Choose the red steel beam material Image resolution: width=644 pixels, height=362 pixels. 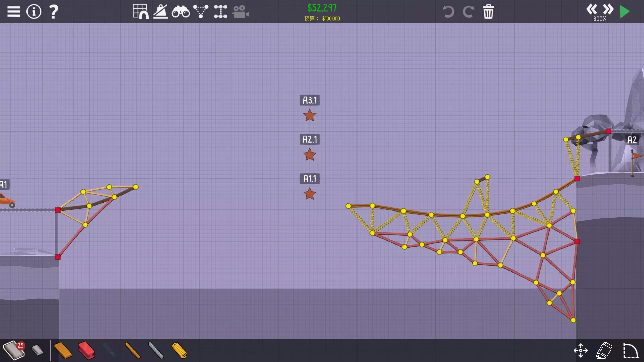click(86, 350)
